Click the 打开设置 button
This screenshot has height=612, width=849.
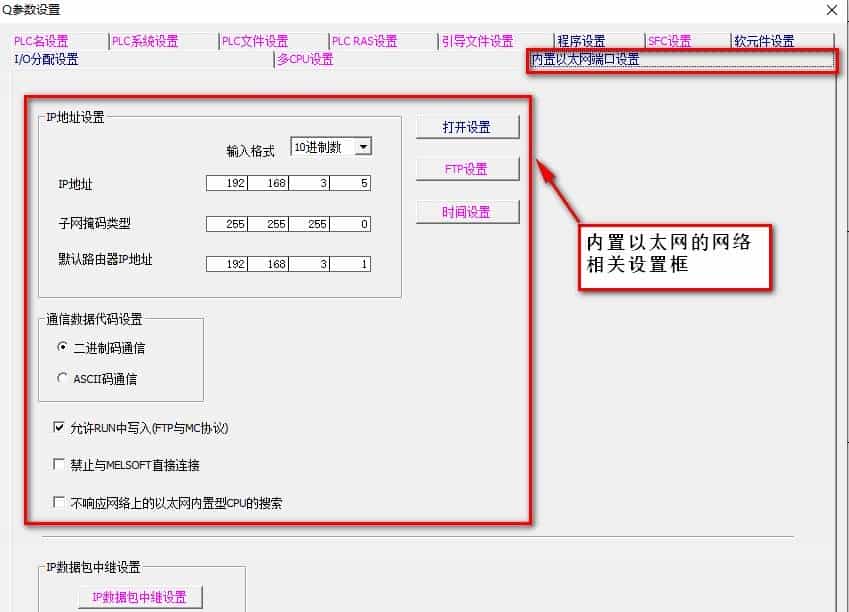click(467, 126)
